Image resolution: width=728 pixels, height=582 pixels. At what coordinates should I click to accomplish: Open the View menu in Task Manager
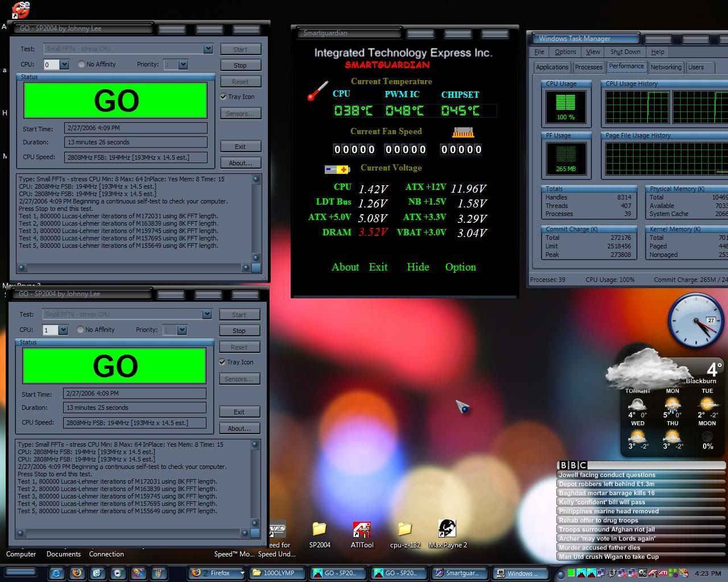tap(593, 52)
